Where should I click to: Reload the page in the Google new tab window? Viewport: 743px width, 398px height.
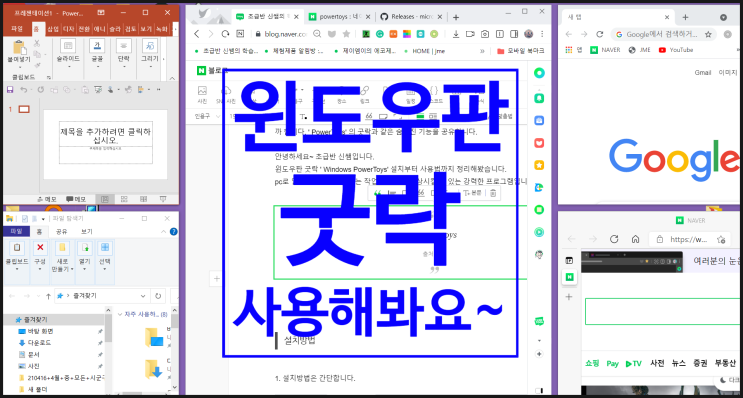(x=599, y=34)
